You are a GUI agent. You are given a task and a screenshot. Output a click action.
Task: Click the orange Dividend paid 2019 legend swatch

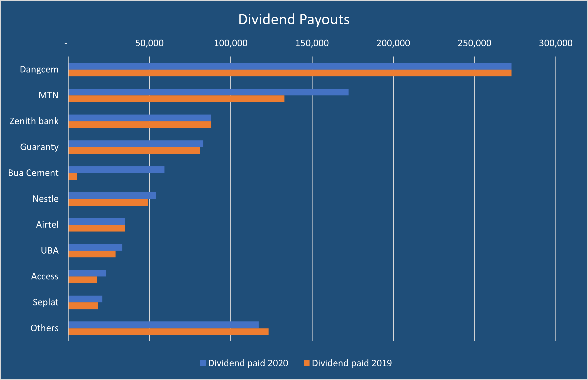coord(307,363)
